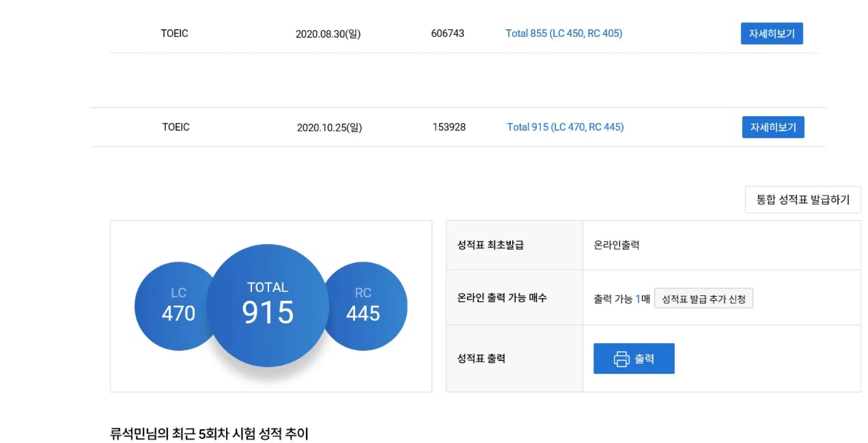Click the TOEIC label in the first row
The width and height of the screenshot is (868, 443).
(x=174, y=33)
